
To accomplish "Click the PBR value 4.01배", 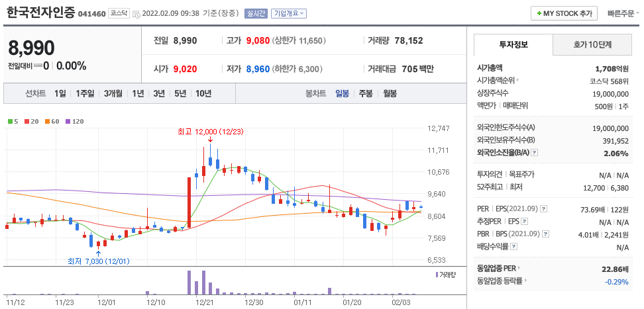I will [x=588, y=235].
